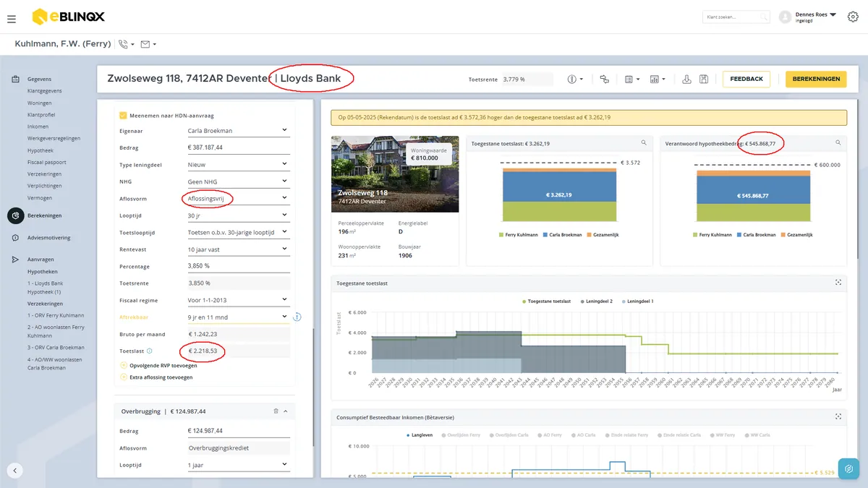Open the phone contact options
Screen dimensions: 868x488
[127, 44]
